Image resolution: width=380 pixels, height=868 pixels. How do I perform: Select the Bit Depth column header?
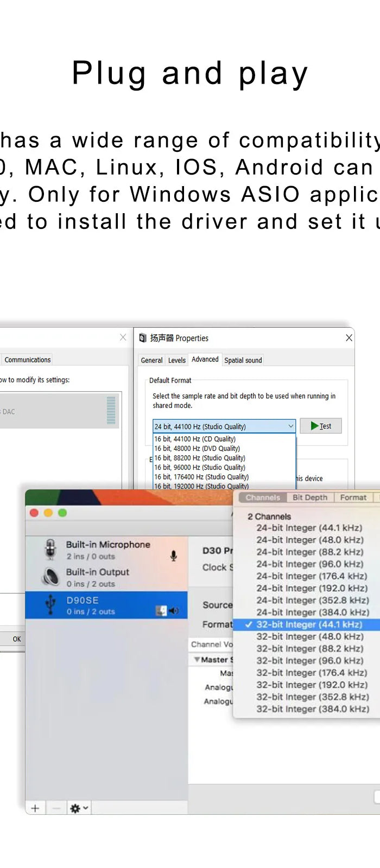point(310,497)
